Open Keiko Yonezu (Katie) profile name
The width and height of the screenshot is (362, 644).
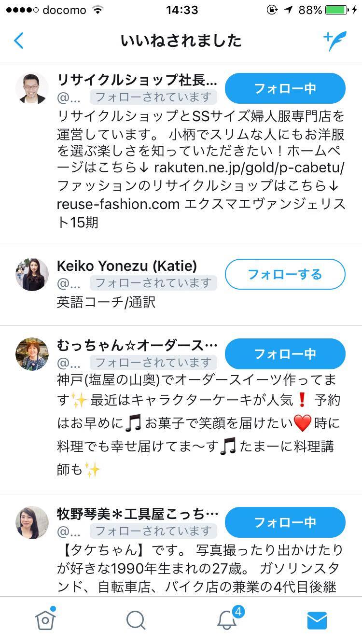(x=127, y=266)
